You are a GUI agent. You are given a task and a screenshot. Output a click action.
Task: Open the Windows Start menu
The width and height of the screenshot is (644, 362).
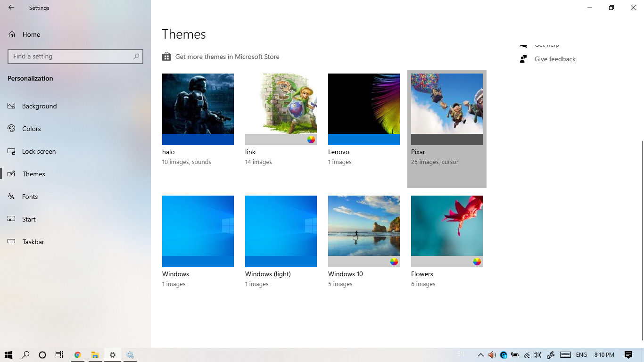8,355
